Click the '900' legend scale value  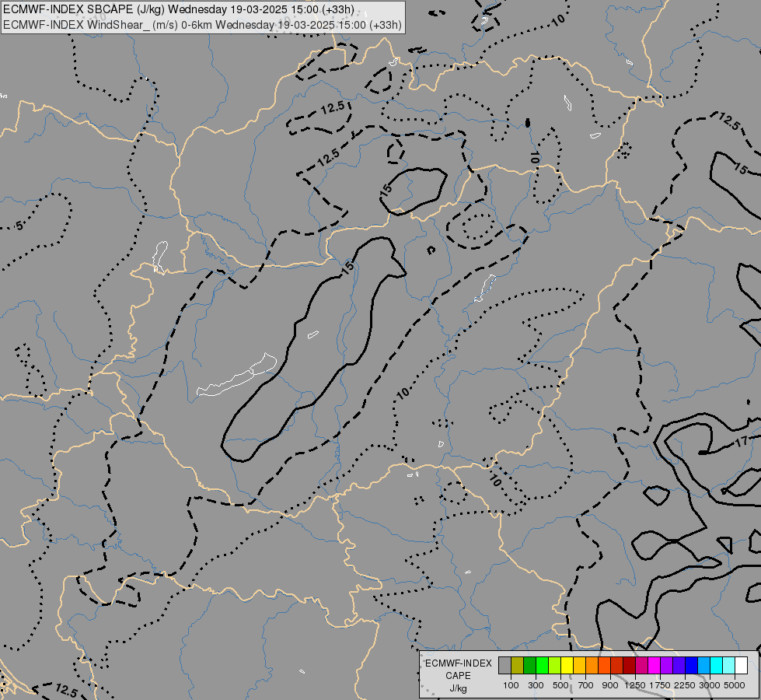coord(610,685)
